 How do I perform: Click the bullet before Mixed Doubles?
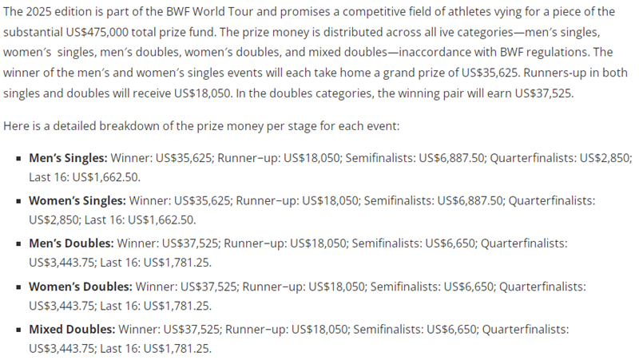pyautogui.click(x=18, y=330)
